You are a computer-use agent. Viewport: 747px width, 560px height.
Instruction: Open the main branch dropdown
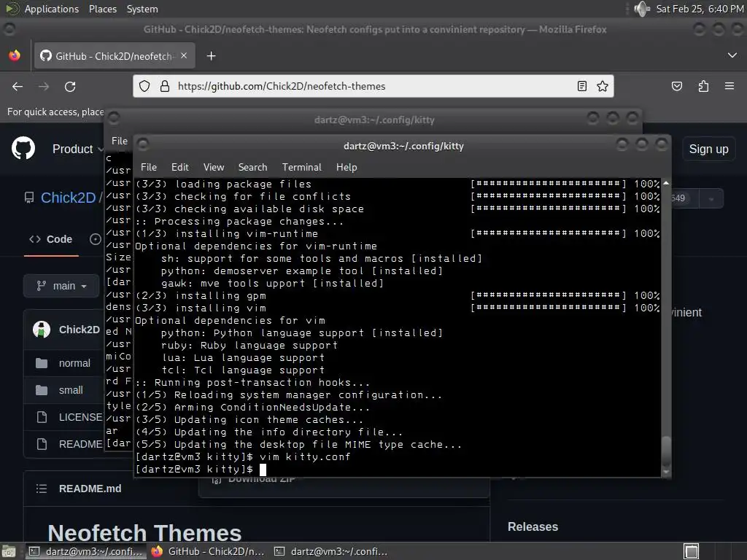coord(61,286)
